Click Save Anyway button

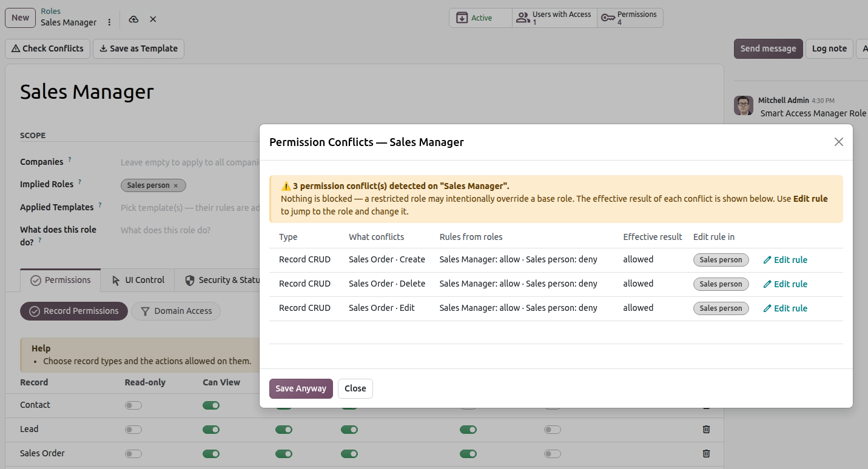[x=301, y=388]
